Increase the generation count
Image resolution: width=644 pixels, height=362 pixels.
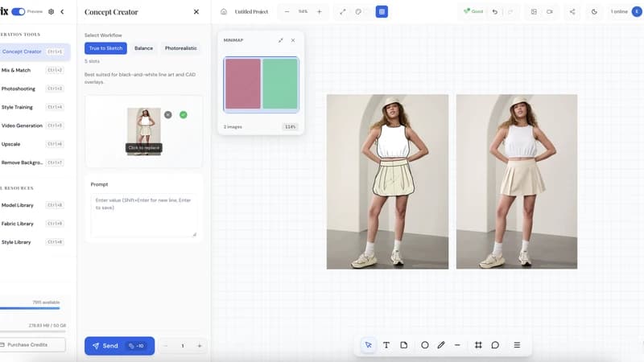(x=200, y=346)
